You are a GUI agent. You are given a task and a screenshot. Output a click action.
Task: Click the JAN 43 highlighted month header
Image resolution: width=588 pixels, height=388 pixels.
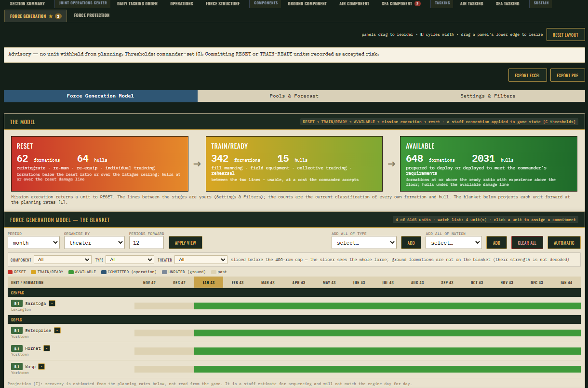tap(209, 282)
